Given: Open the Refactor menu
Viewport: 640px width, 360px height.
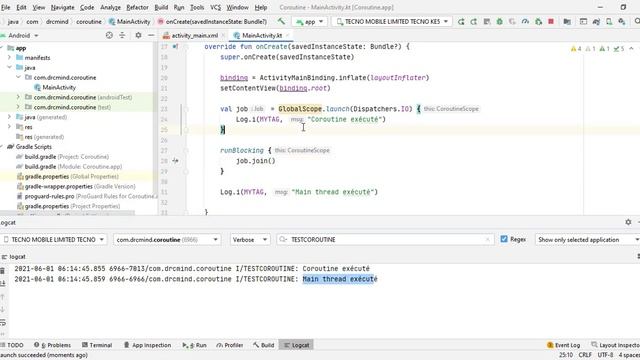Looking at the screenshot, I should click(137, 7).
